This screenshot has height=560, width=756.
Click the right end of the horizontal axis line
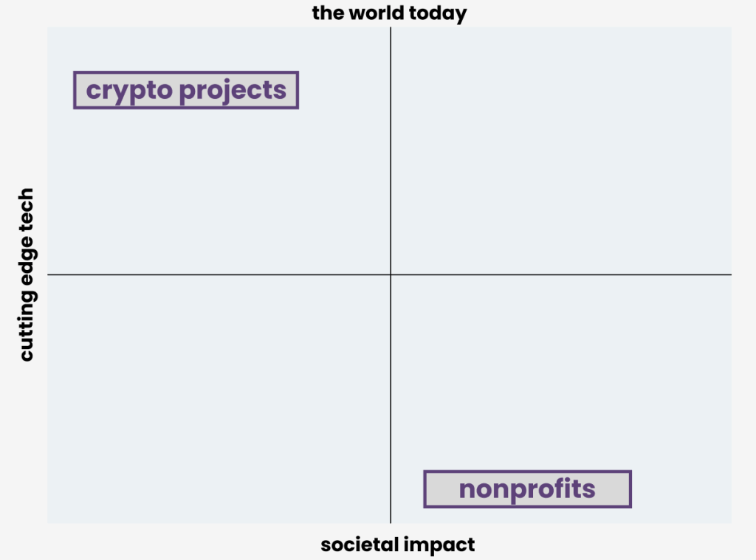(729, 274)
